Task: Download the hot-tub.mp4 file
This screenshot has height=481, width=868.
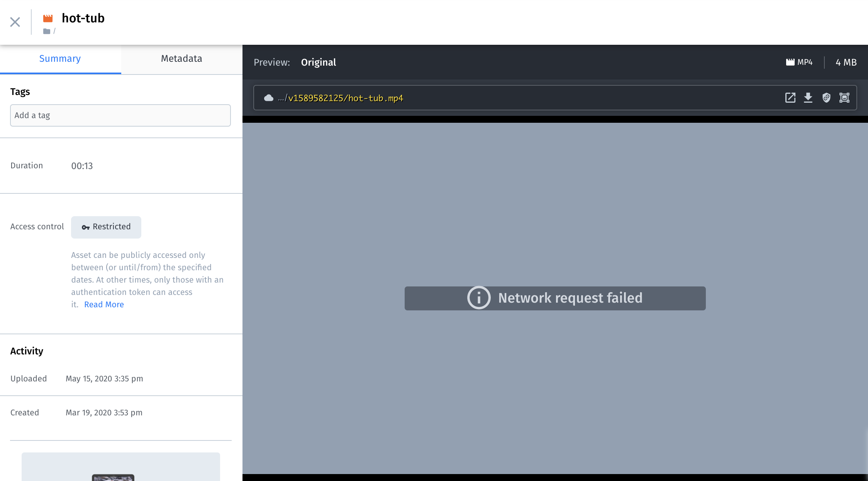Action: (x=808, y=98)
